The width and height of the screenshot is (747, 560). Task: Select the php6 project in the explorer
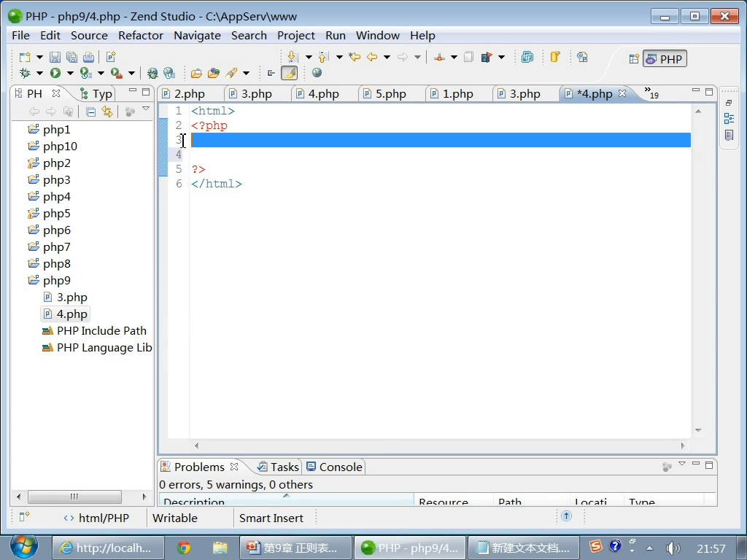click(56, 230)
